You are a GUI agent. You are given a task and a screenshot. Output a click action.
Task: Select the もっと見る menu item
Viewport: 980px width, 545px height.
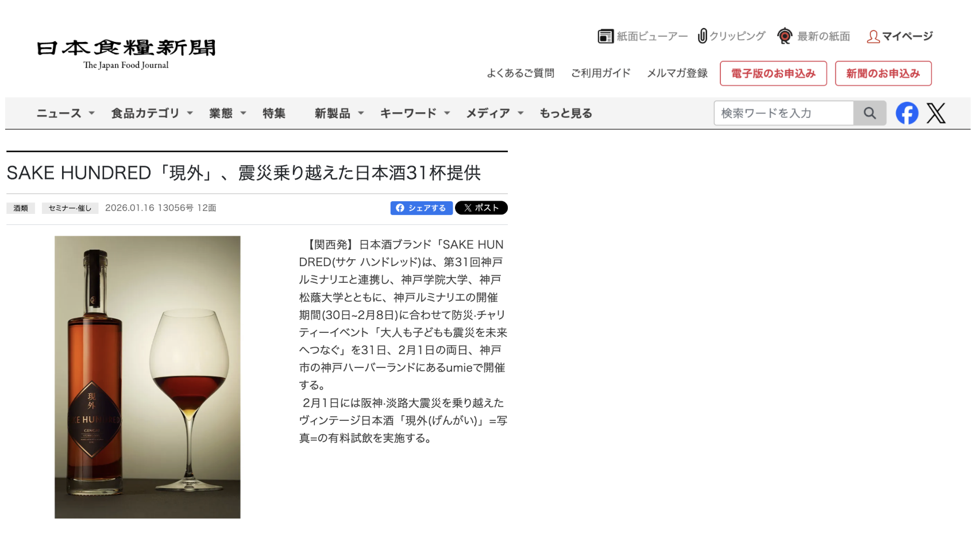click(566, 113)
